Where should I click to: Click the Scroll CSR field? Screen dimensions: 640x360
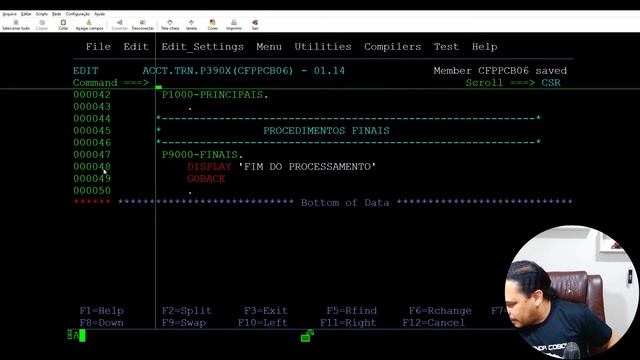coord(551,83)
